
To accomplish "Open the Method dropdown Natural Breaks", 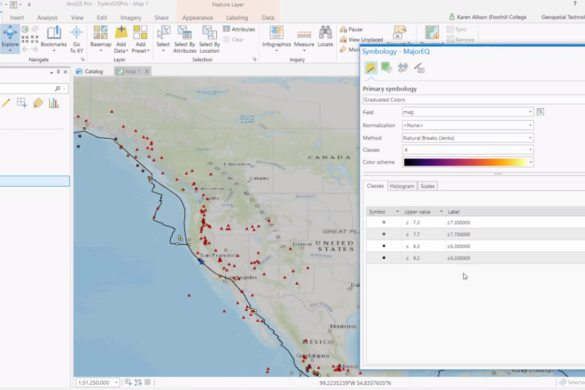I will point(467,138).
